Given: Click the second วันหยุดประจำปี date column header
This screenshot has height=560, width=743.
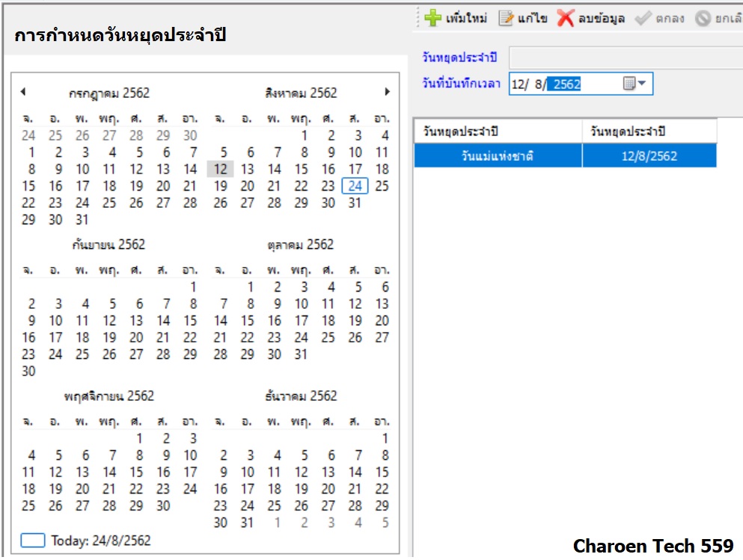Looking at the screenshot, I should point(649,132).
